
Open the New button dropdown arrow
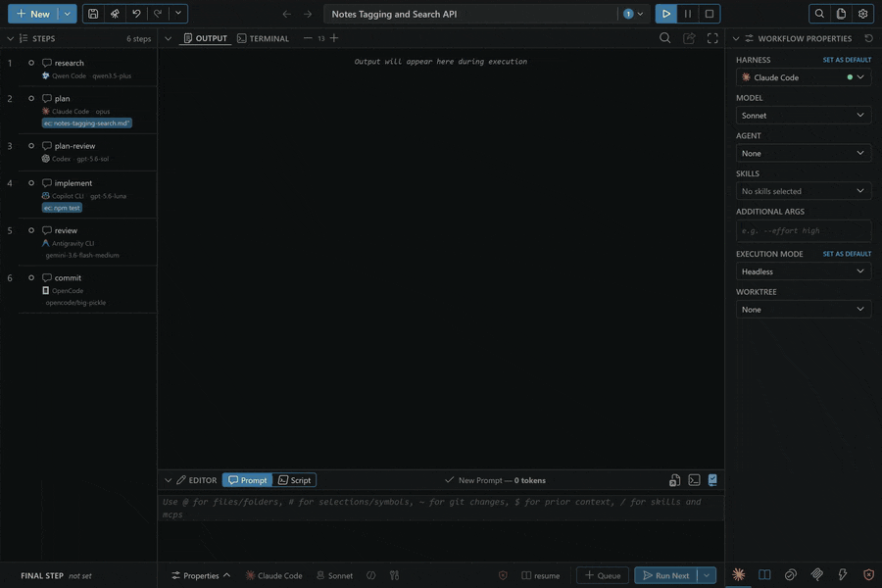click(67, 14)
